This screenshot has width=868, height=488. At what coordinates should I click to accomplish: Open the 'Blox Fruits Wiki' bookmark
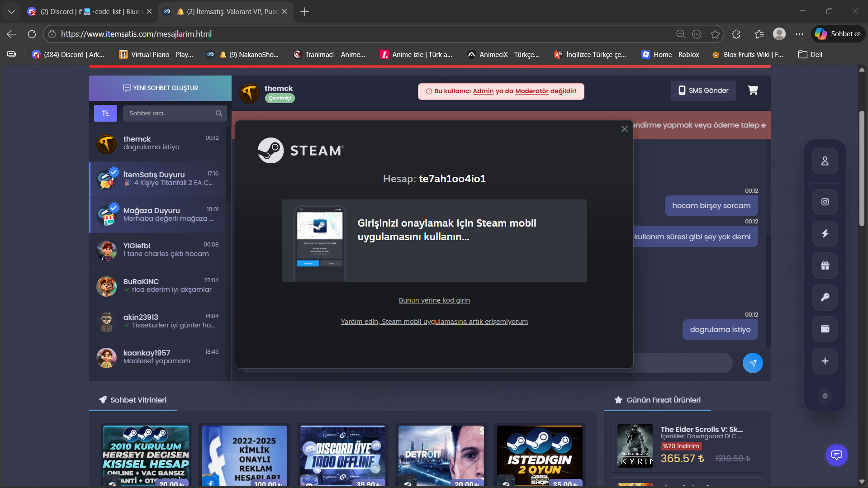(748, 54)
